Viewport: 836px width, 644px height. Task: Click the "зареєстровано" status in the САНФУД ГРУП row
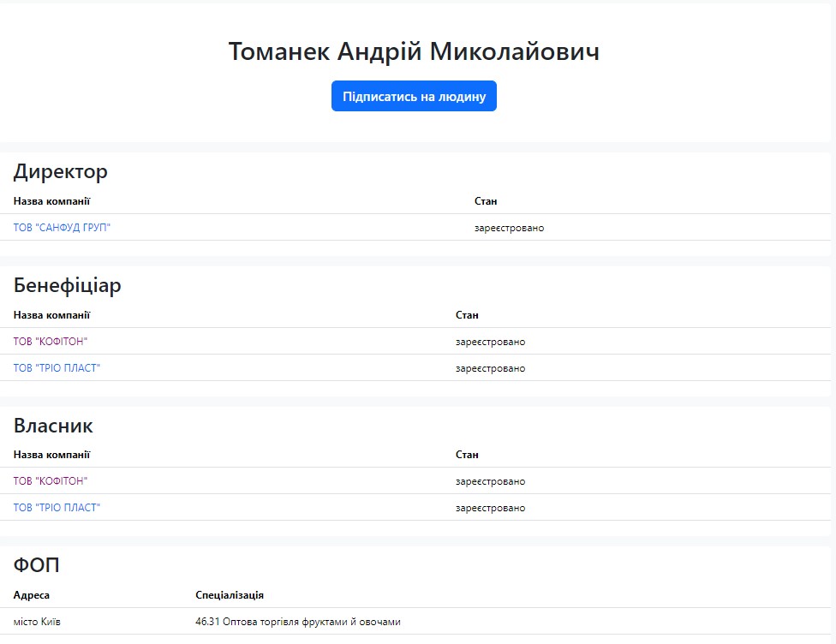pyautogui.click(x=509, y=228)
